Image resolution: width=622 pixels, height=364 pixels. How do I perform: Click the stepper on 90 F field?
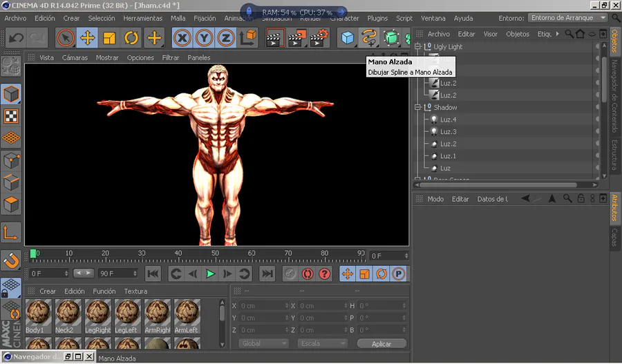[135, 274]
